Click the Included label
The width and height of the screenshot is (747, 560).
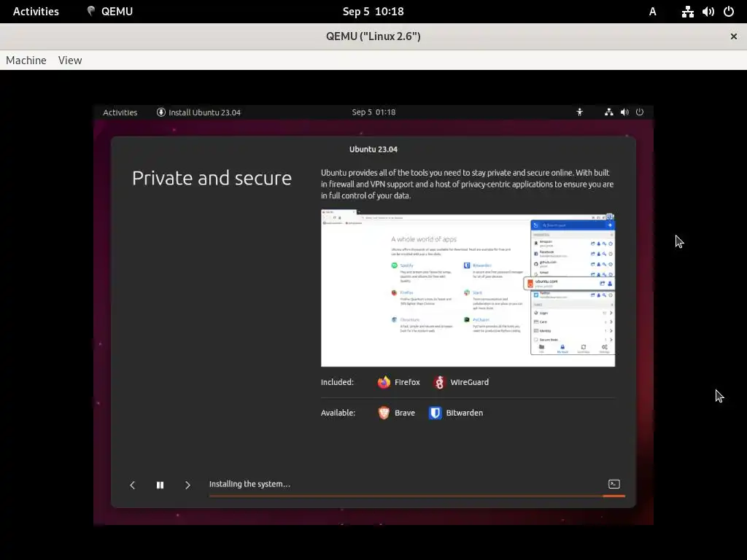pos(337,382)
